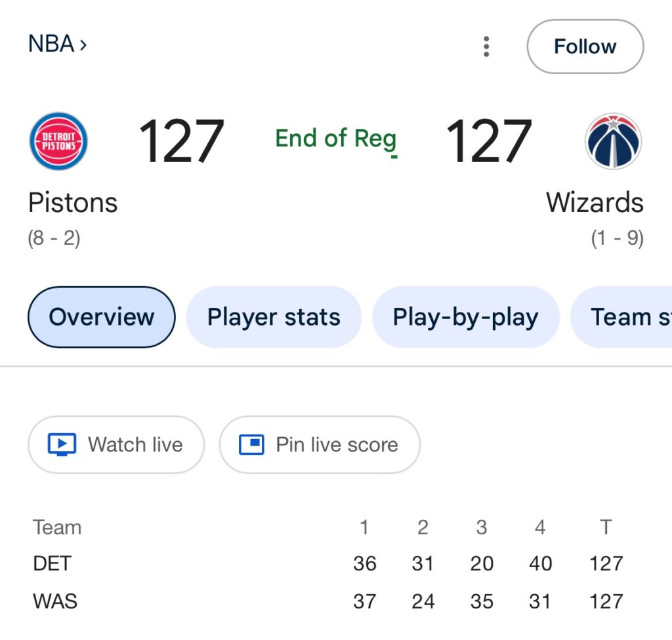672x640 pixels.
Task: Follow this game
Action: [585, 47]
